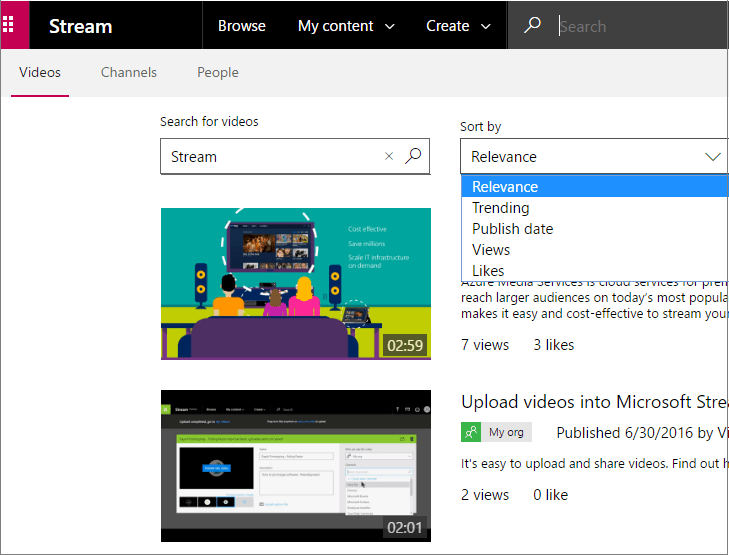Click the 2 views text
Image resolution: width=729 pixels, height=555 pixels.
click(485, 495)
